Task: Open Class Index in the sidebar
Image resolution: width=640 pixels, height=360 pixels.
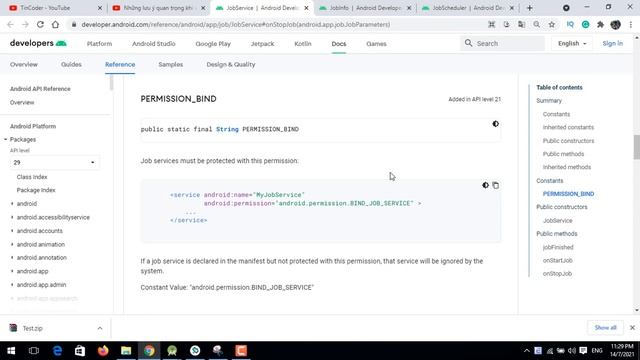Action: 32,177
